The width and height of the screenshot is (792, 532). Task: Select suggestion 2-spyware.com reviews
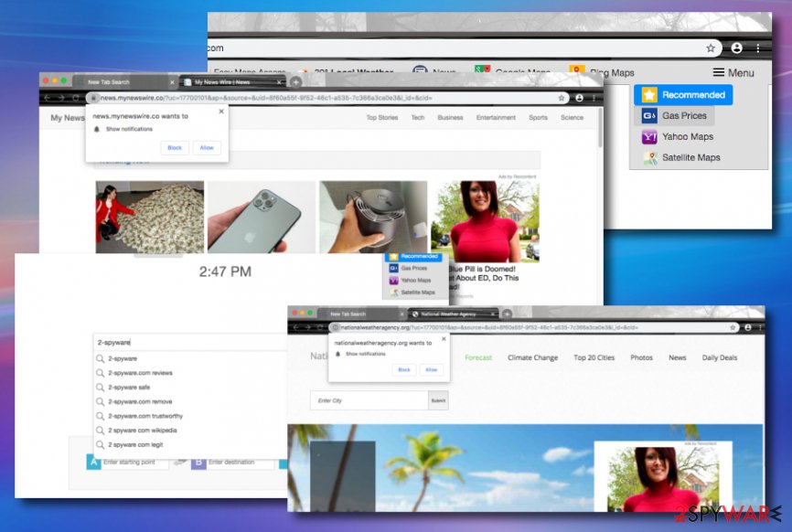[x=140, y=373]
